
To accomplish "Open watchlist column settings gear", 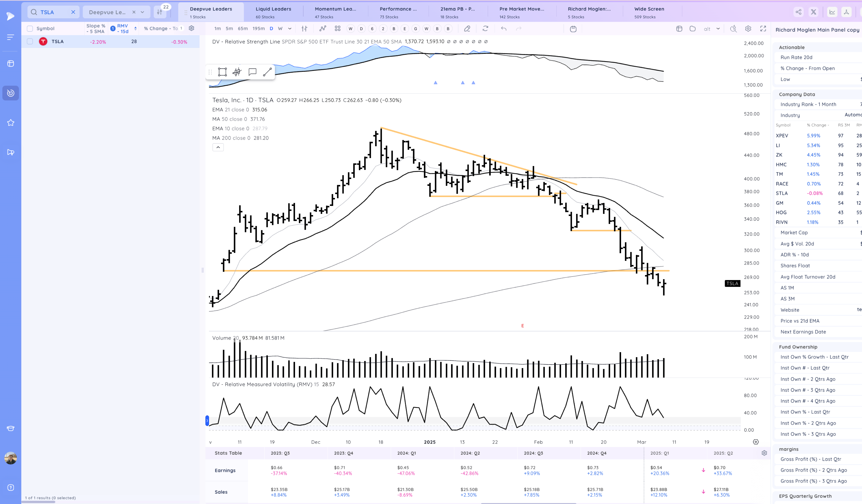I will [x=192, y=28].
